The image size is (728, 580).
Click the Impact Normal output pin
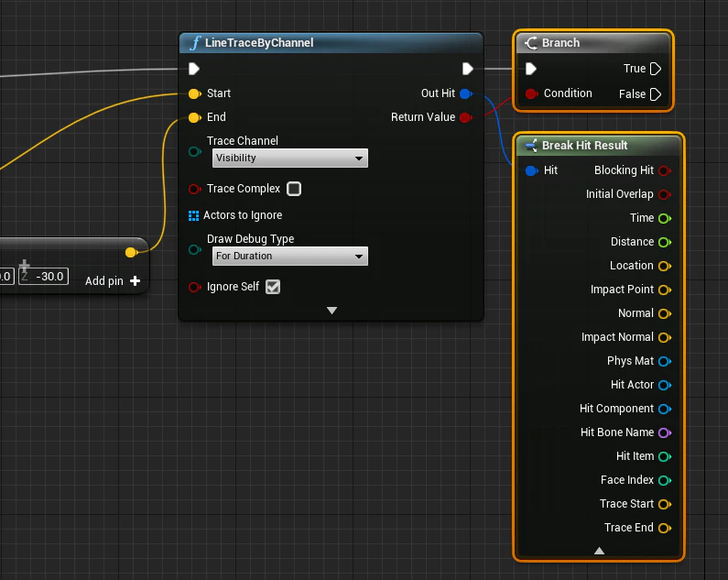[x=665, y=337]
